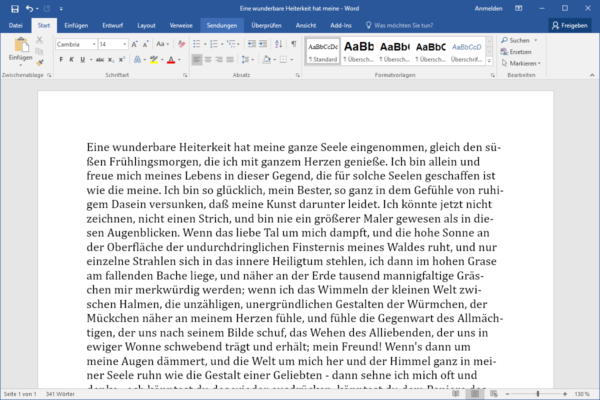Click the Undo arrow icon
This screenshot has height=400, width=600.
coord(29,8)
